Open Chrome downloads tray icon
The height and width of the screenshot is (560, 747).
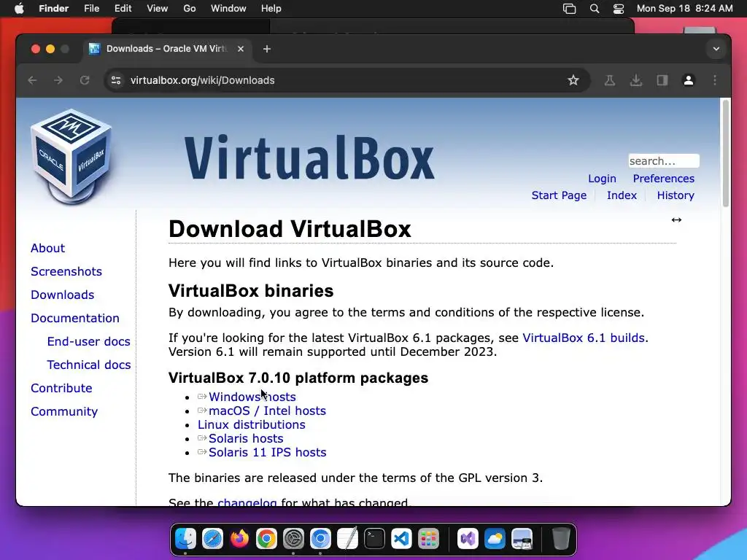636,80
